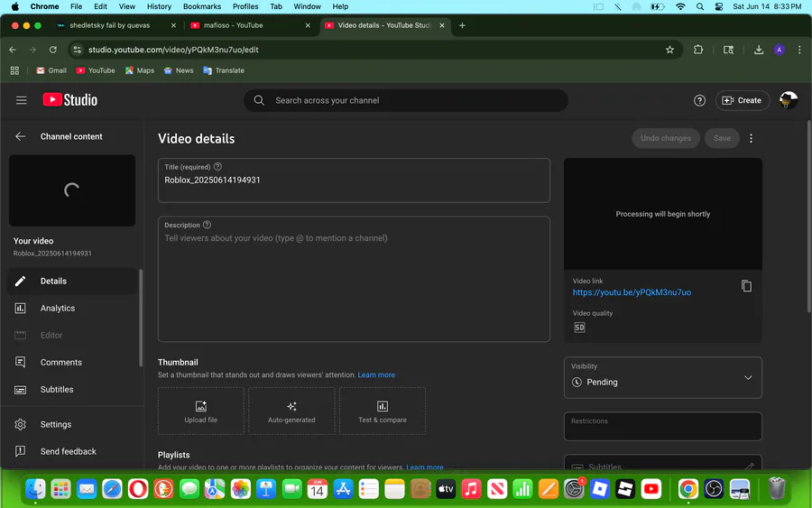Click the YouTube Studio logo
812x508 pixels.
[x=69, y=100]
